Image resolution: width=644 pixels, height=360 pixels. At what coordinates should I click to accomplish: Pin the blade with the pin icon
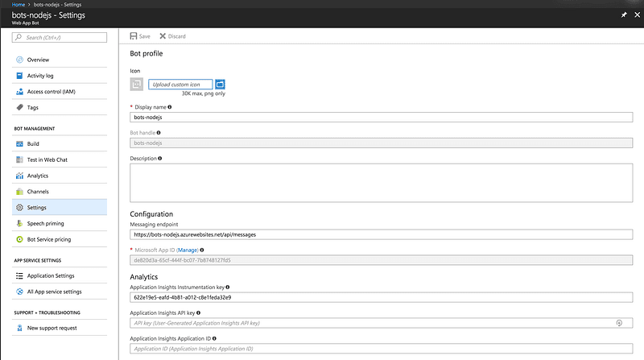(624, 14)
